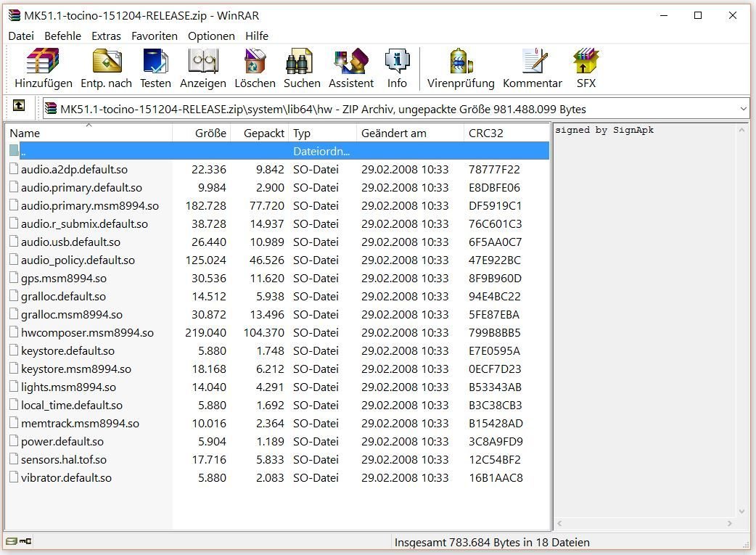Open the Favoriten menu
The height and width of the screenshot is (555, 756).
(x=155, y=36)
